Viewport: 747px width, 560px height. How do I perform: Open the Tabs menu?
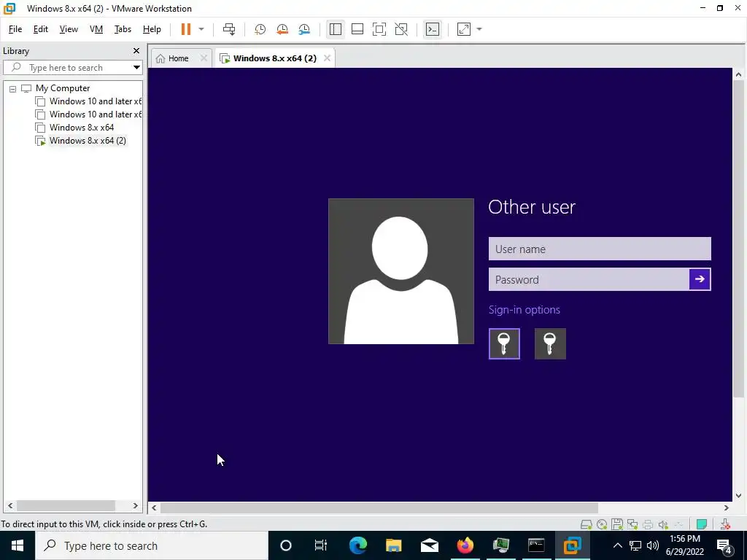(x=123, y=29)
